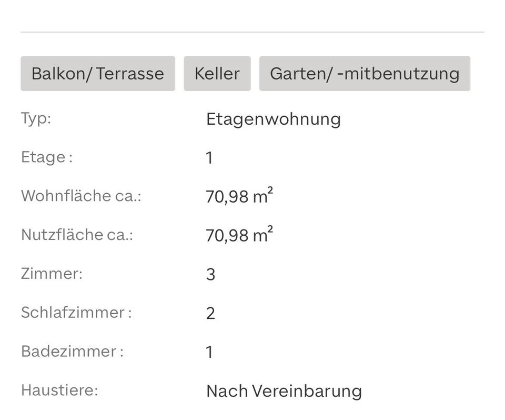Click the Zimmer value 3
This screenshot has width=505, height=420.
tap(210, 275)
